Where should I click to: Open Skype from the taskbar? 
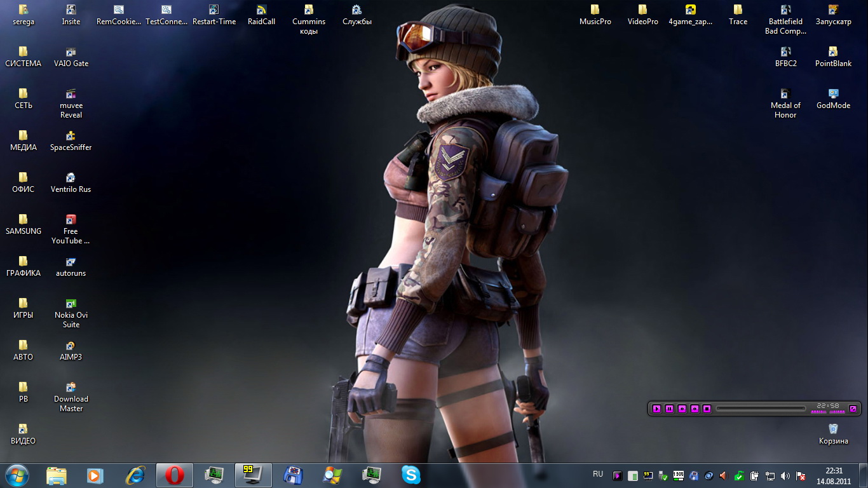pyautogui.click(x=410, y=475)
